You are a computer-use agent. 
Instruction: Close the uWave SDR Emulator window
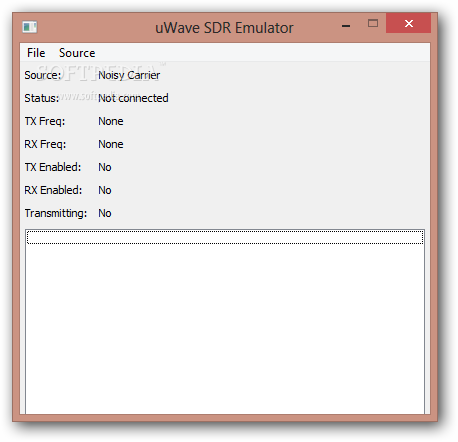tap(408, 23)
